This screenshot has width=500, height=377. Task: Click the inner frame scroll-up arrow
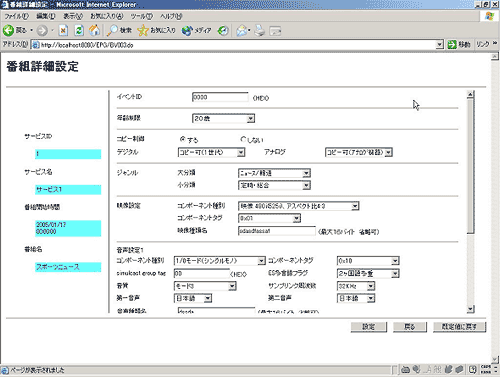pos(470,95)
